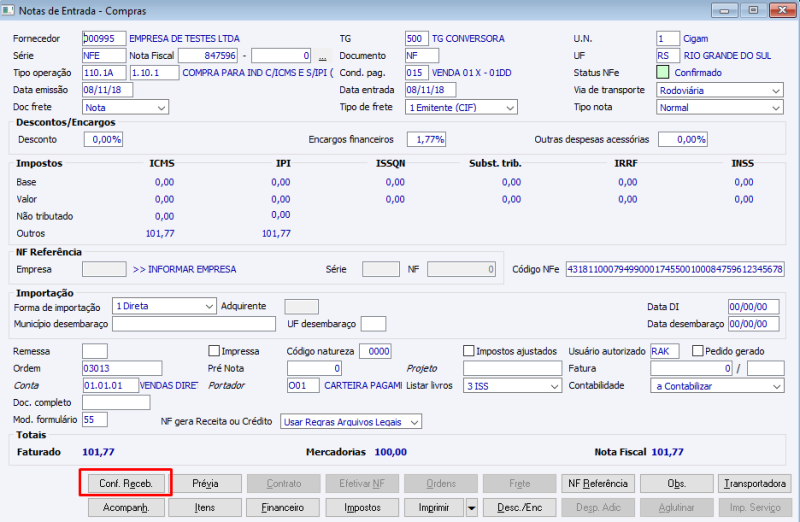Click the Desconto percentage field

tap(104, 139)
